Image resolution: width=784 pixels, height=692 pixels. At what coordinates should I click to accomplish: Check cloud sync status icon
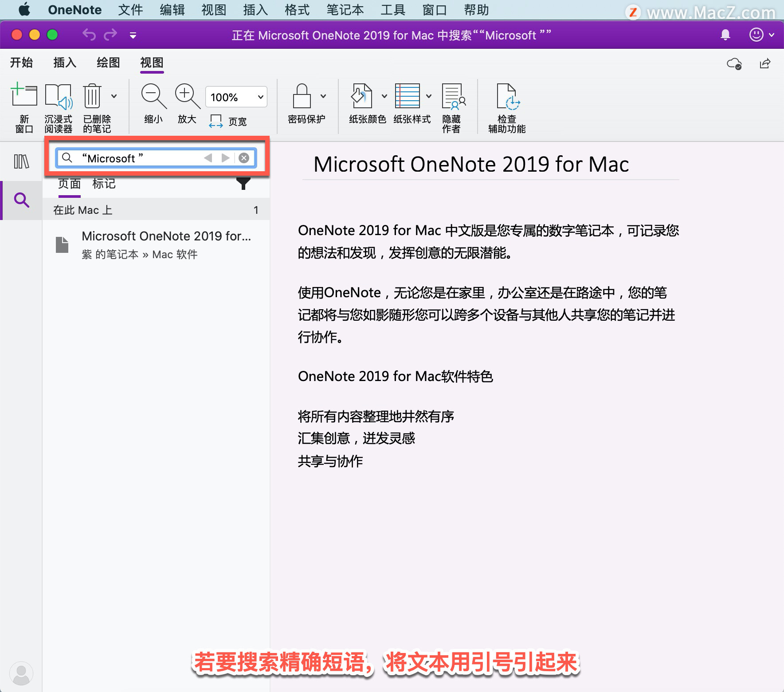coord(734,64)
